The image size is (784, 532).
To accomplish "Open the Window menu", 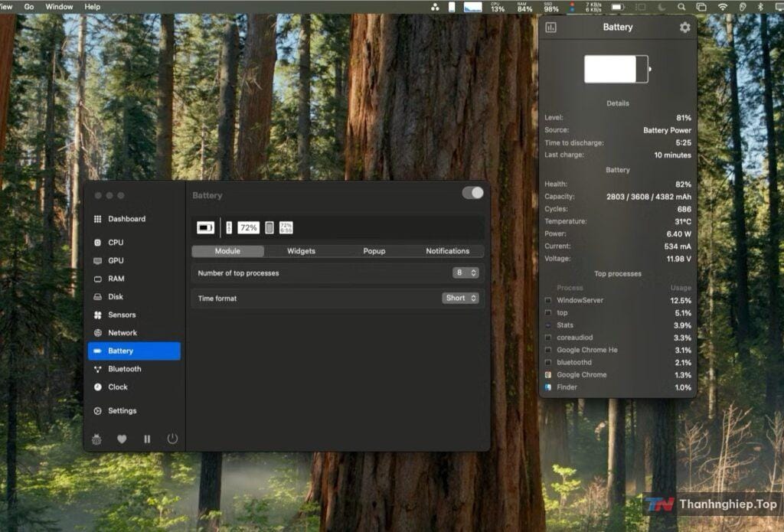I will coord(59,7).
